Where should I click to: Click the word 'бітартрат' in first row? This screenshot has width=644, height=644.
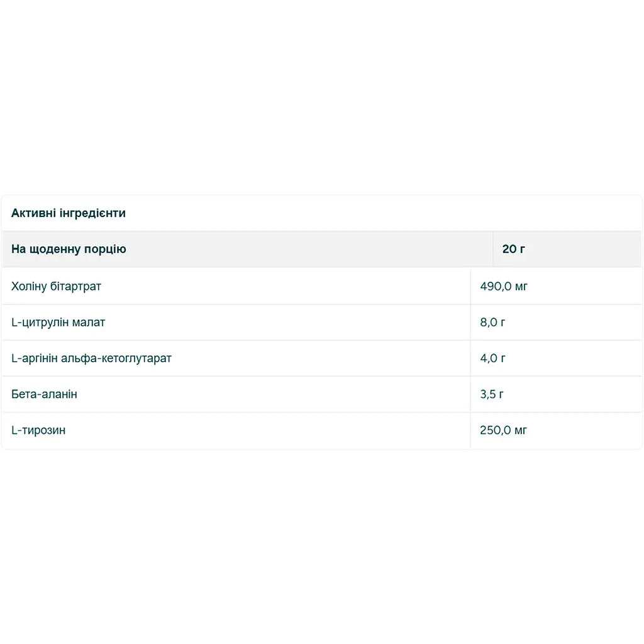pos(75,286)
